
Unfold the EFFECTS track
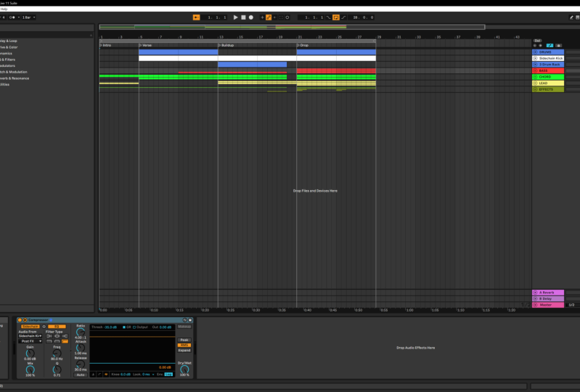pyautogui.click(x=535, y=89)
